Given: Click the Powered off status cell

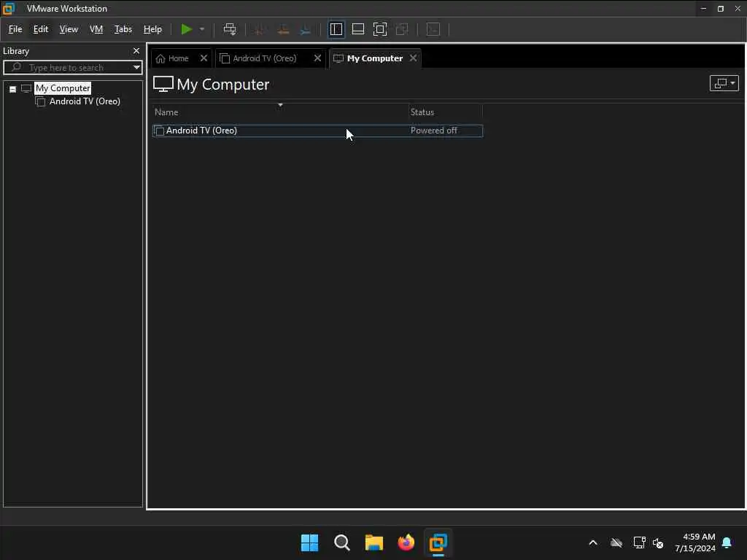Looking at the screenshot, I should point(433,131).
